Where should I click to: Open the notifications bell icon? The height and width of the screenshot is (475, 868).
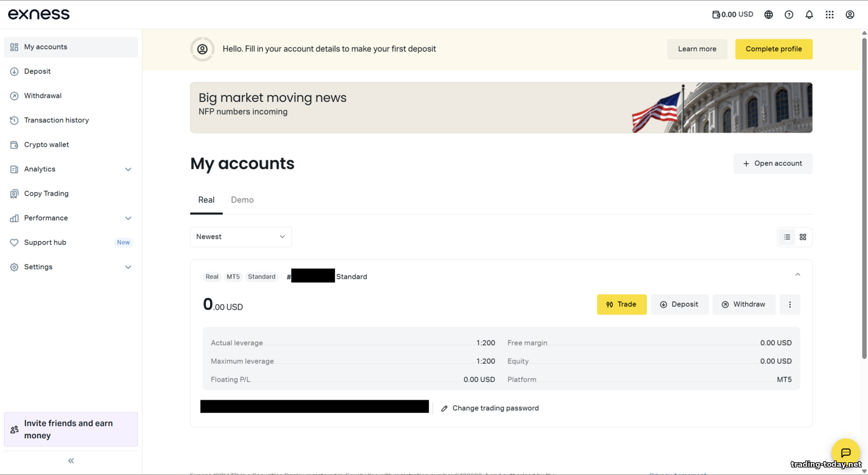(809, 14)
